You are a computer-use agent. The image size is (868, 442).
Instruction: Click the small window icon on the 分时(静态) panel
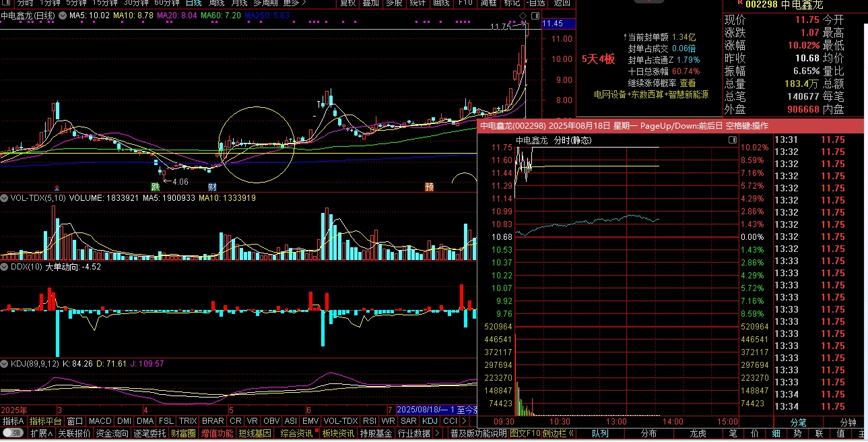coord(733,139)
